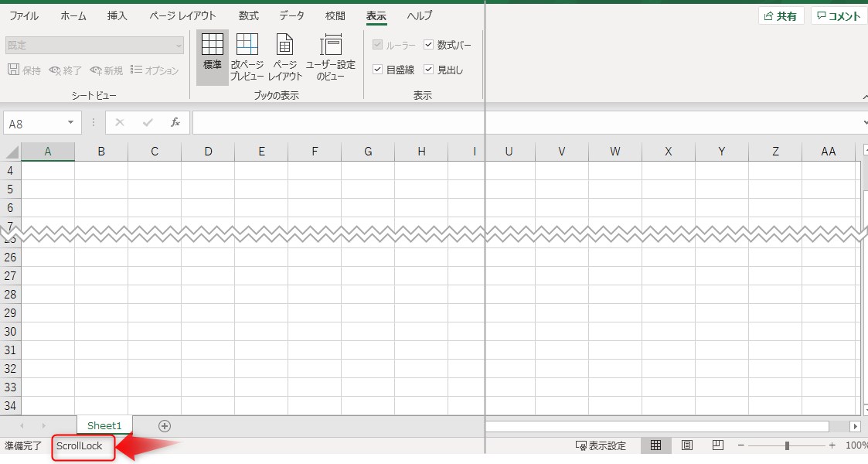The height and width of the screenshot is (464, 868).
Task: Click the zoom slider handle
Action: click(x=788, y=445)
